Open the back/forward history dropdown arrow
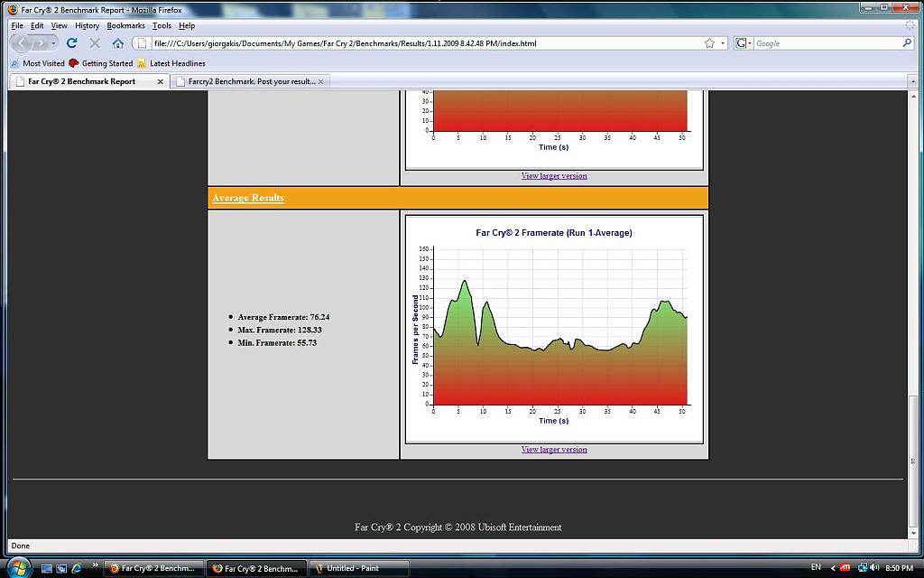The height and width of the screenshot is (578, 924). point(53,43)
